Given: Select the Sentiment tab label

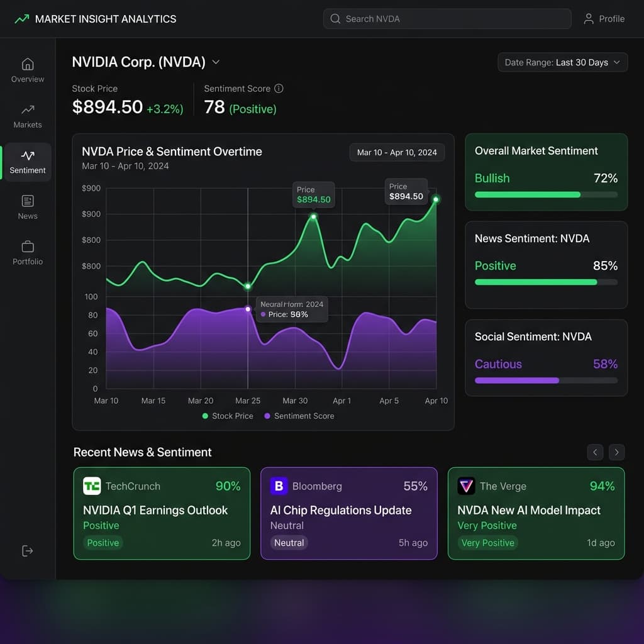Looking at the screenshot, I should [28, 170].
